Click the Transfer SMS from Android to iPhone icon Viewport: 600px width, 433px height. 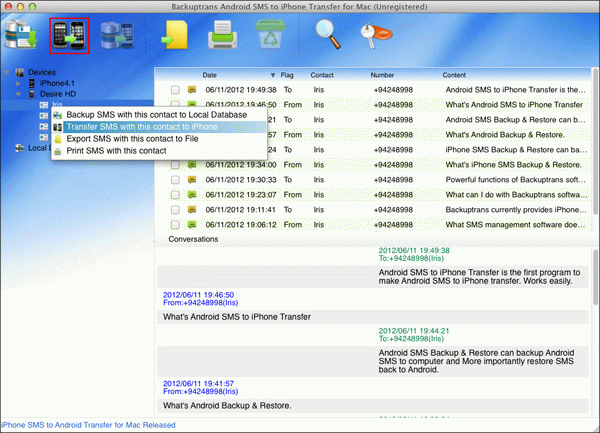(69, 35)
